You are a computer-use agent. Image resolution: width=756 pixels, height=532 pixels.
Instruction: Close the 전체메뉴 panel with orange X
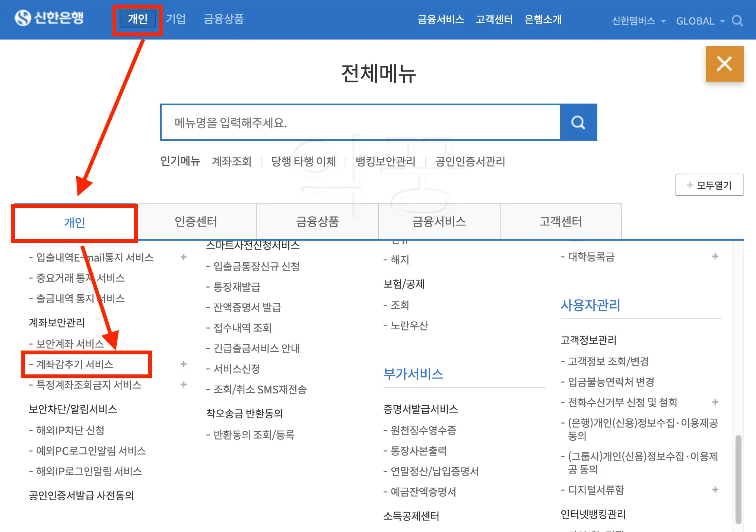pos(724,64)
